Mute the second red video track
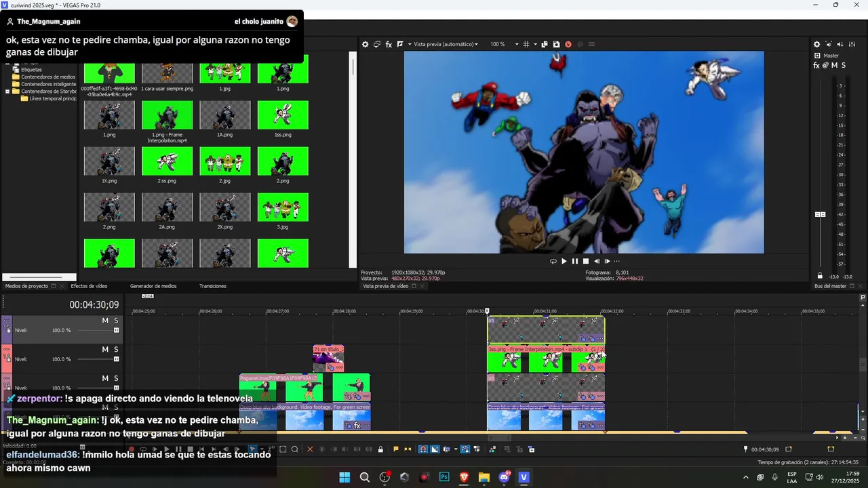This screenshot has width=868, height=488. pyautogui.click(x=105, y=350)
